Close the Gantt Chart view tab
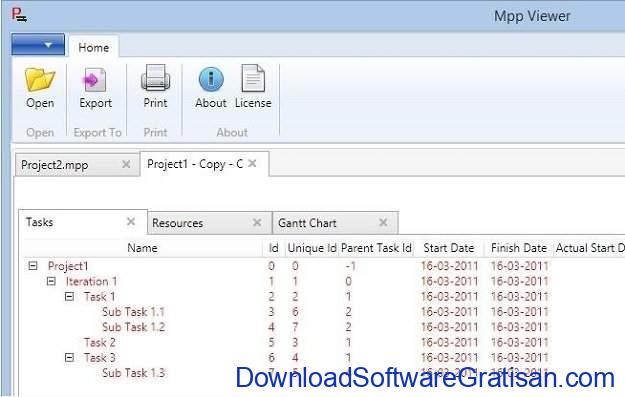This screenshot has height=397, width=625. click(x=383, y=222)
